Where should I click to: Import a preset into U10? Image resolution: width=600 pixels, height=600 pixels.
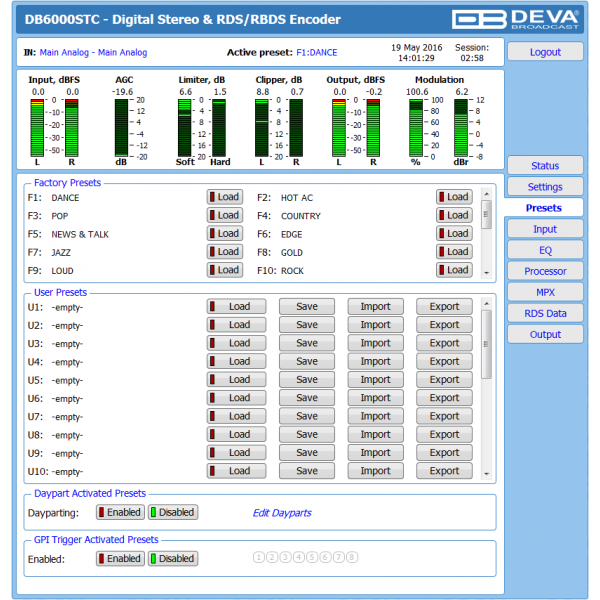coord(375,471)
